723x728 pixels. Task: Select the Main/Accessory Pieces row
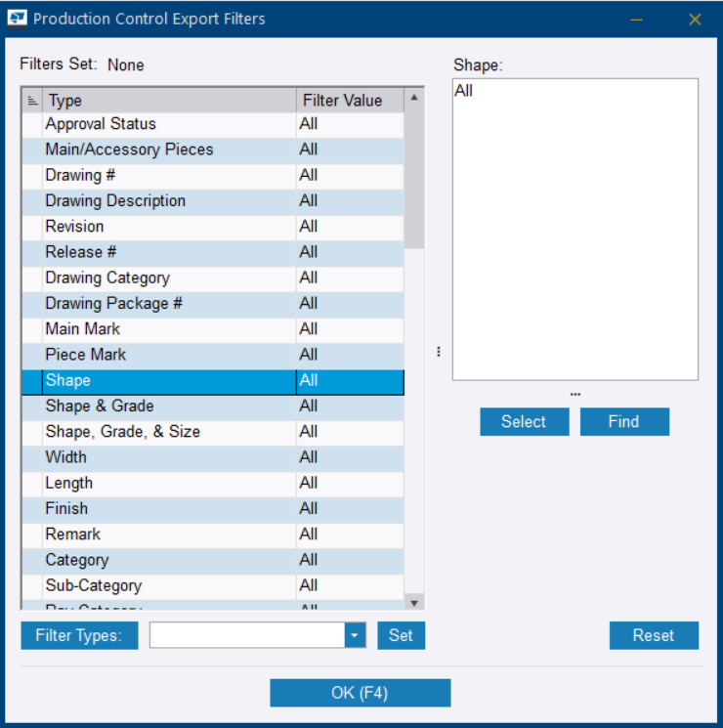213,150
